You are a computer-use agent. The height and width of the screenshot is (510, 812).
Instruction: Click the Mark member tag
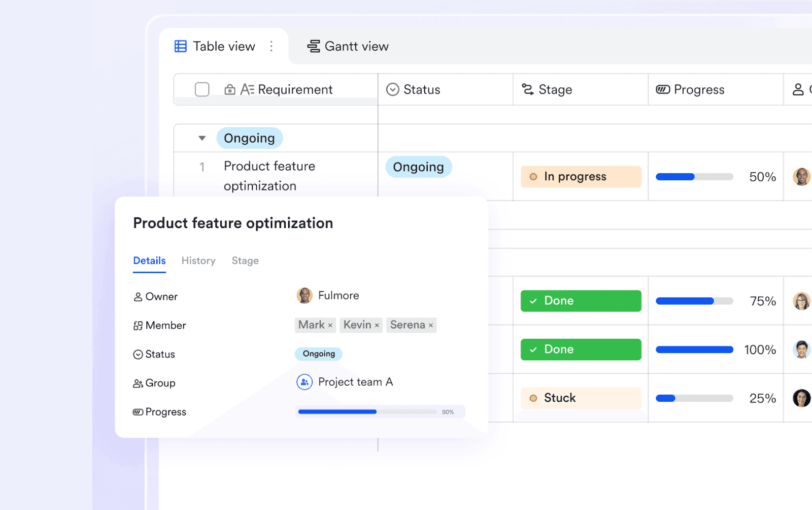(x=315, y=325)
